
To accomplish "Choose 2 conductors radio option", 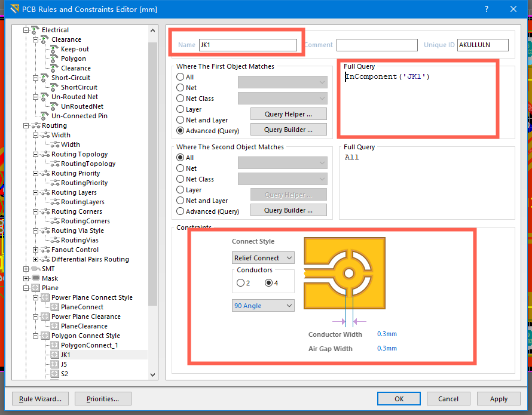I will pyautogui.click(x=240, y=283).
